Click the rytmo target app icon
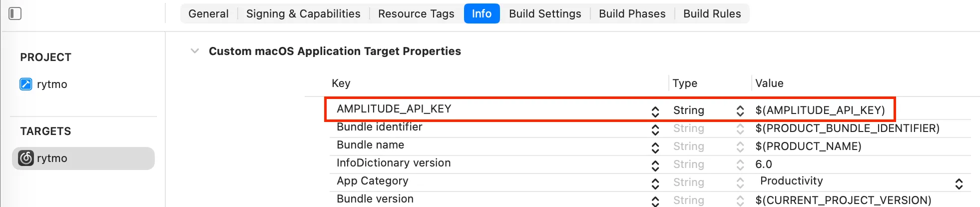The image size is (980, 207). pyautogui.click(x=26, y=158)
